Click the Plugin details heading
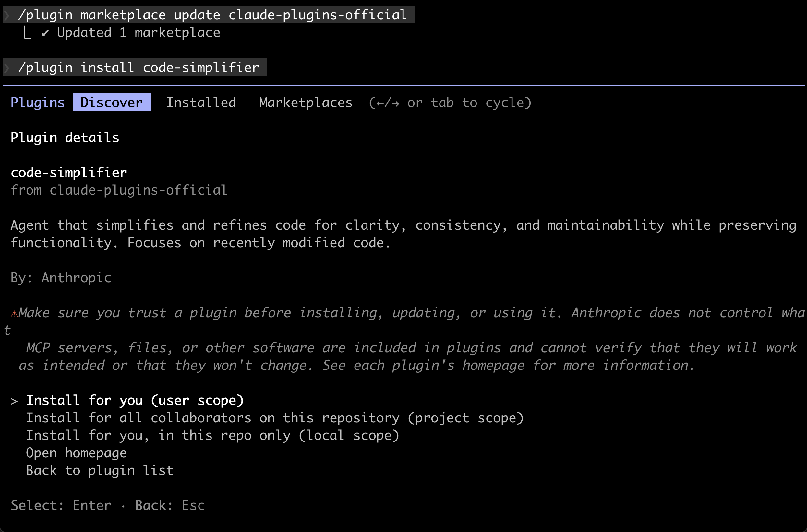 [65, 138]
